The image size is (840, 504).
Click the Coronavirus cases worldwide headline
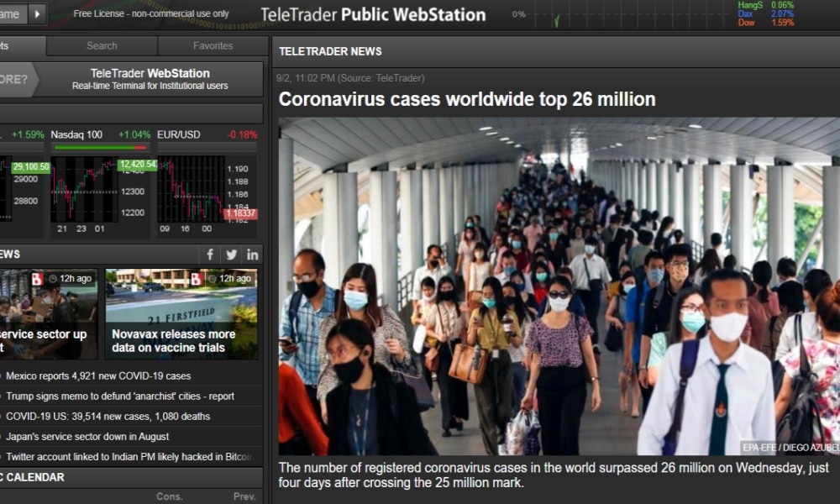click(466, 99)
